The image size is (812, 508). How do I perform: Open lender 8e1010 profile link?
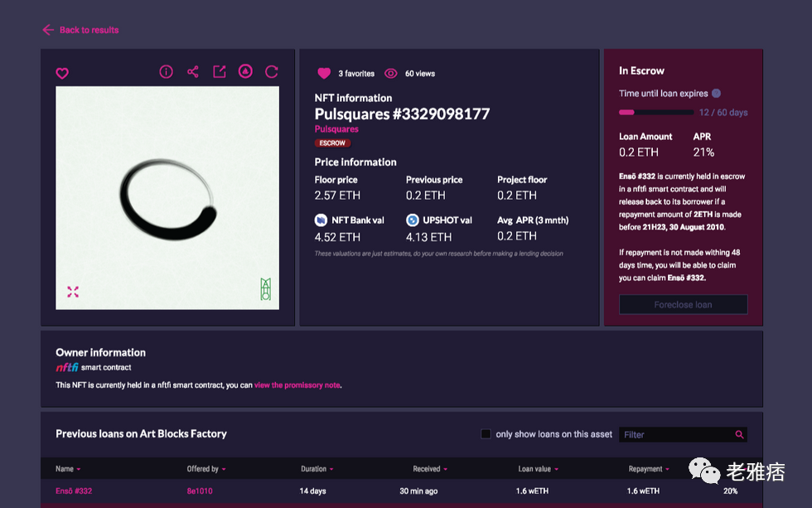200,491
